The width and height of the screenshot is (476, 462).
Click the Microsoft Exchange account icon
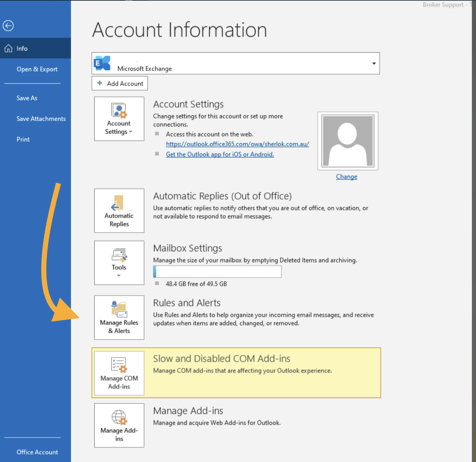click(x=102, y=63)
